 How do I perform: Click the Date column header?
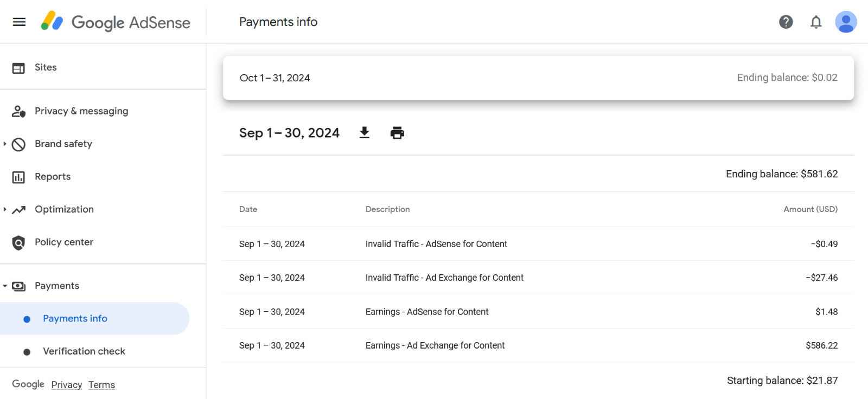248,209
